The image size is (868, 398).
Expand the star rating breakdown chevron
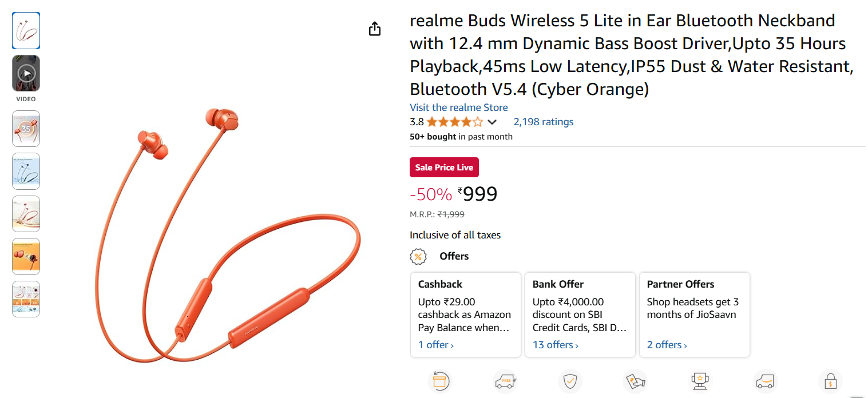[492, 122]
